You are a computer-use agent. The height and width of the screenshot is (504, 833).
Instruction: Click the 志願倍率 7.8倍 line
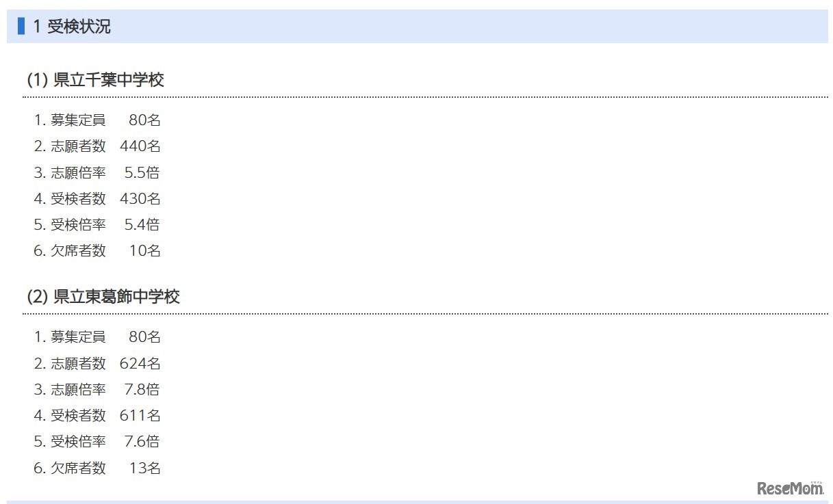pos(97,389)
